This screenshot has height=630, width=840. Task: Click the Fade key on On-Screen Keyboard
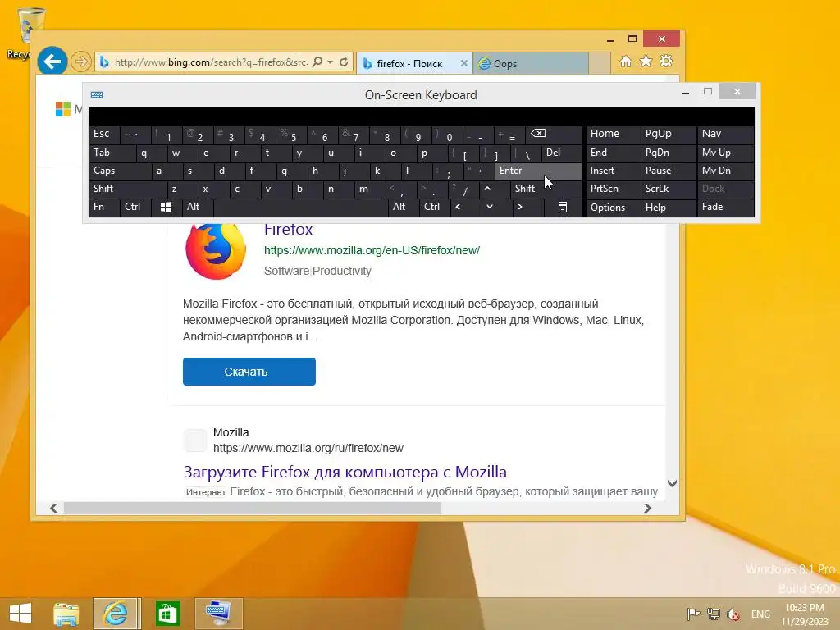coord(725,207)
